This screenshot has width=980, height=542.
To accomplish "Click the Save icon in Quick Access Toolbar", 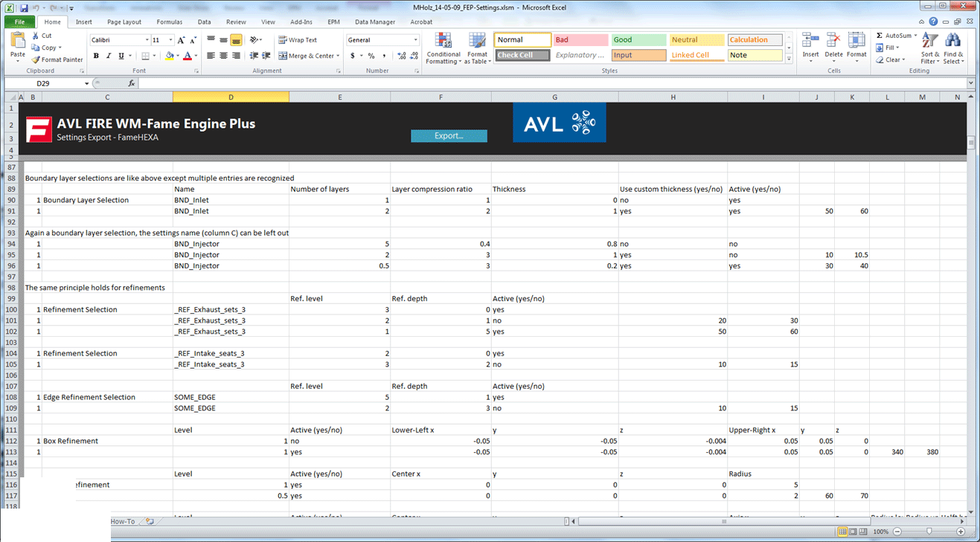I will [24, 7].
